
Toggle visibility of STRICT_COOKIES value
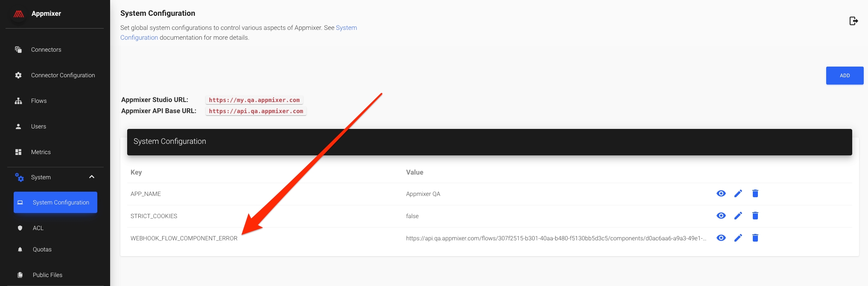click(x=721, y=216)
